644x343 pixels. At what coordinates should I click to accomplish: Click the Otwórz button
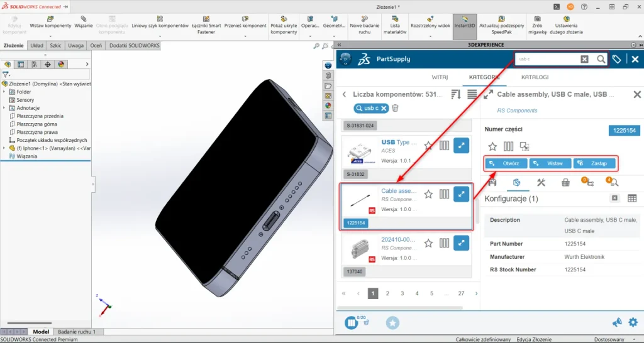pos(506,163)
